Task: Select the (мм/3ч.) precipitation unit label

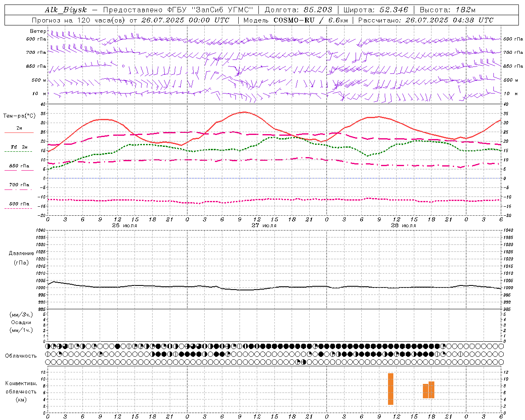Action: pos(21,315)
